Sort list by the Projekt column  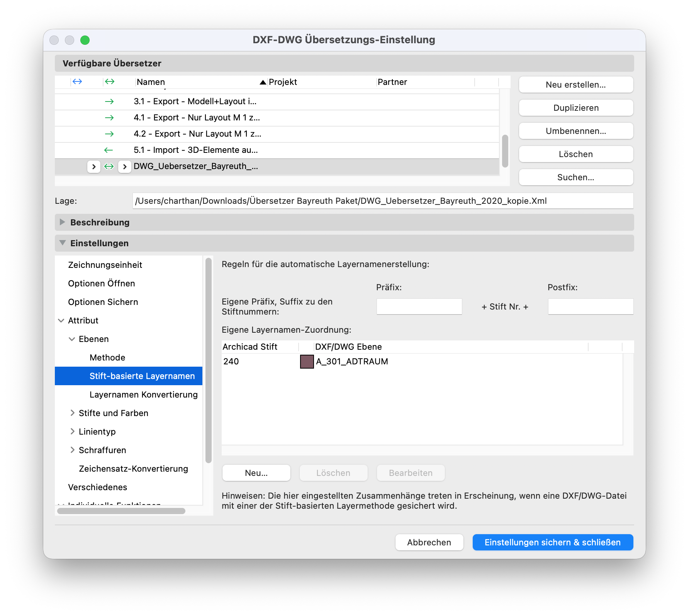click(x=283, y=82)
